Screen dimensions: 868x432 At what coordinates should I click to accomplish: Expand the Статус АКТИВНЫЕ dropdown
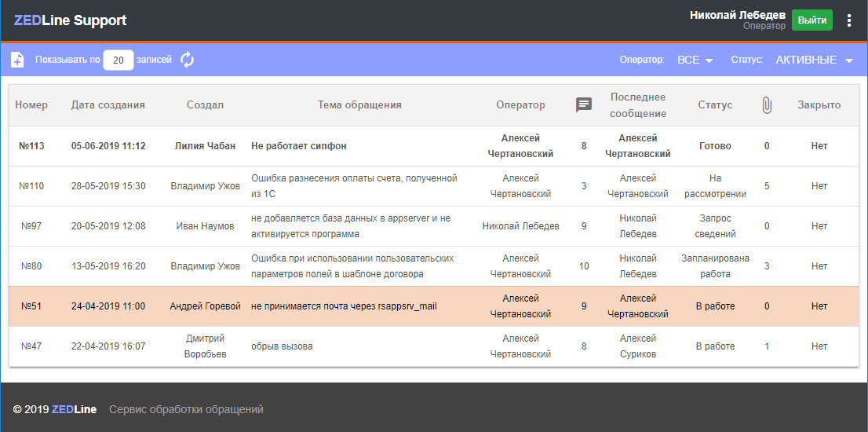[814, 60]
